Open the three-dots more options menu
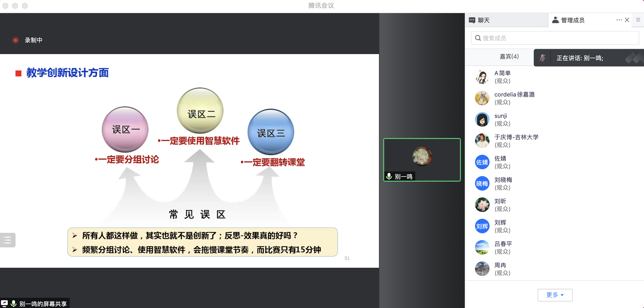The image size is (644, 308). (619, 20)
